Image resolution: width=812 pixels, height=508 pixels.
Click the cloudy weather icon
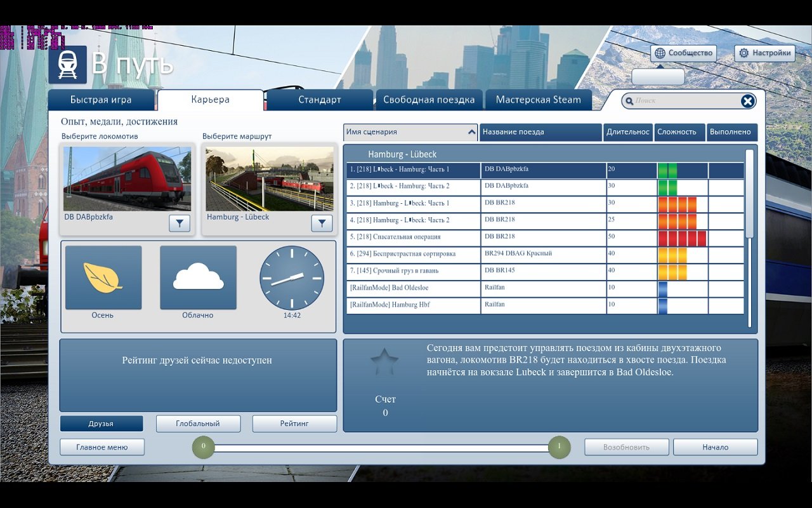click(x=198, y=277)
